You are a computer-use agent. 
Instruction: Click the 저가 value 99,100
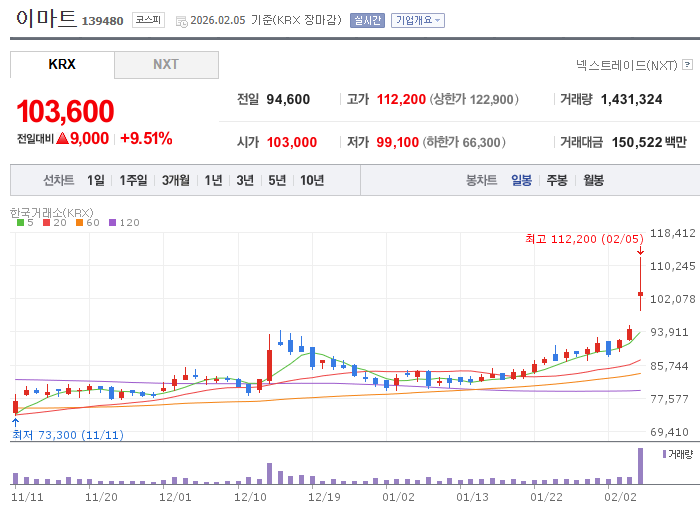(x=397, y=142)
